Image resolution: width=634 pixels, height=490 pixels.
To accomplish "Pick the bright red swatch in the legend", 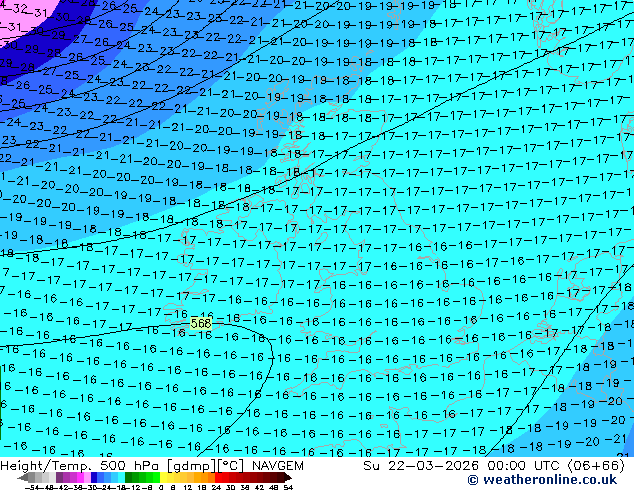I will [226, 477].
